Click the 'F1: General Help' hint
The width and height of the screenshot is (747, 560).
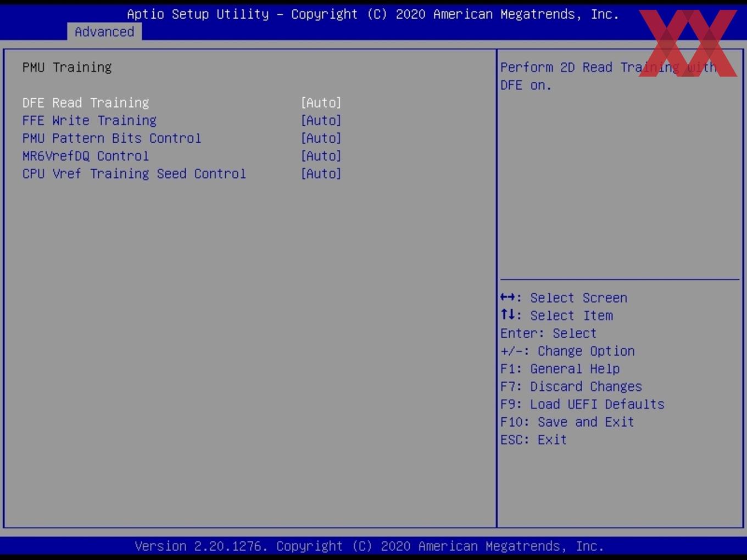560,368
